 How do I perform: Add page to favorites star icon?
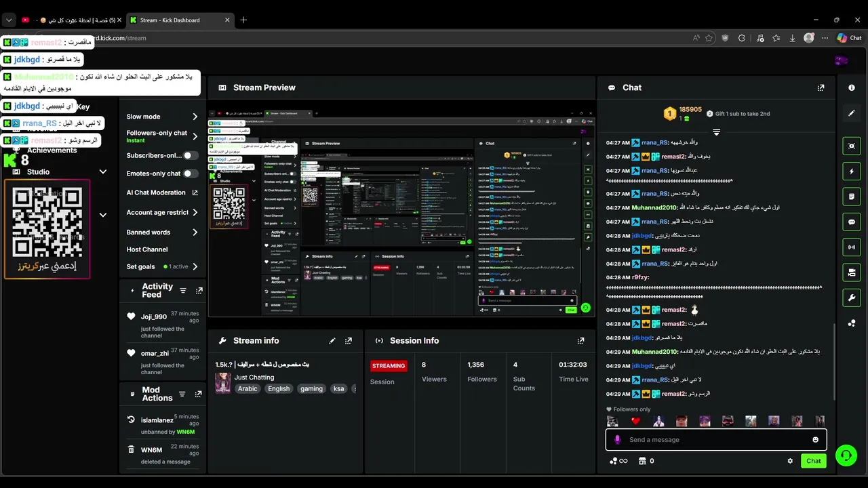709,38
